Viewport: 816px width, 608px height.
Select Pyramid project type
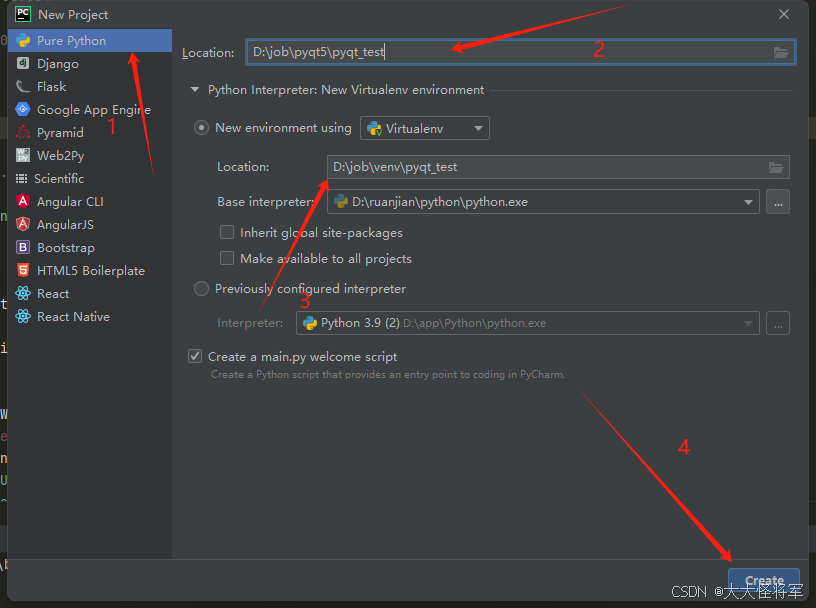coord(90,132)
